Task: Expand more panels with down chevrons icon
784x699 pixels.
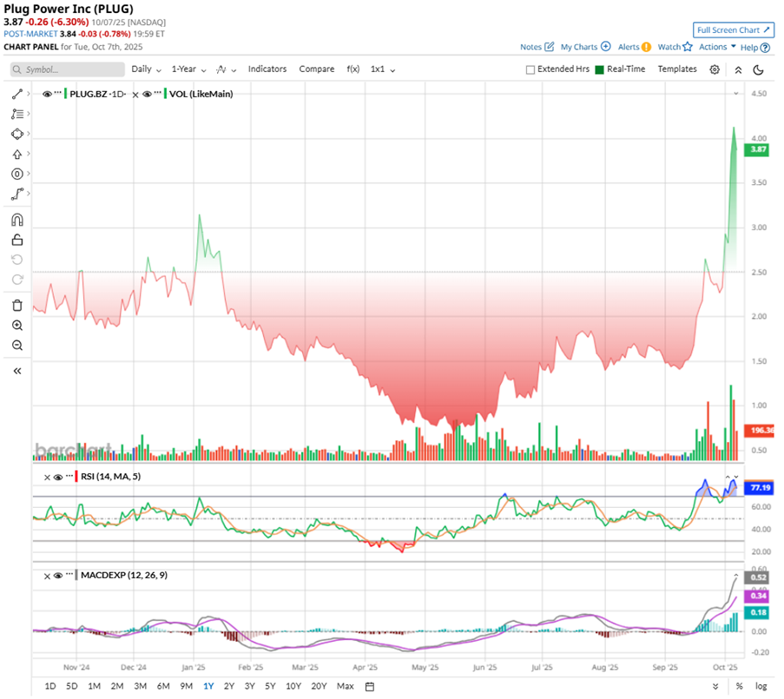Action: (715, 687)
